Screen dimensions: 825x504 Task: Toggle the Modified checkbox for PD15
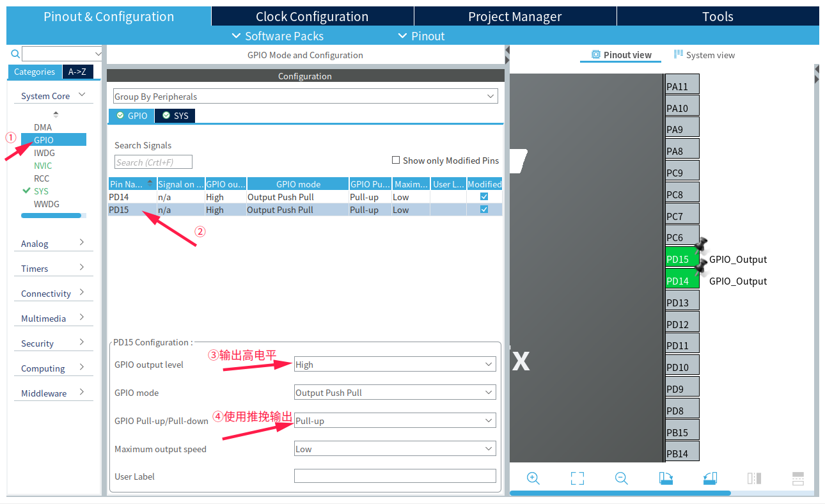tap(484, 210)
